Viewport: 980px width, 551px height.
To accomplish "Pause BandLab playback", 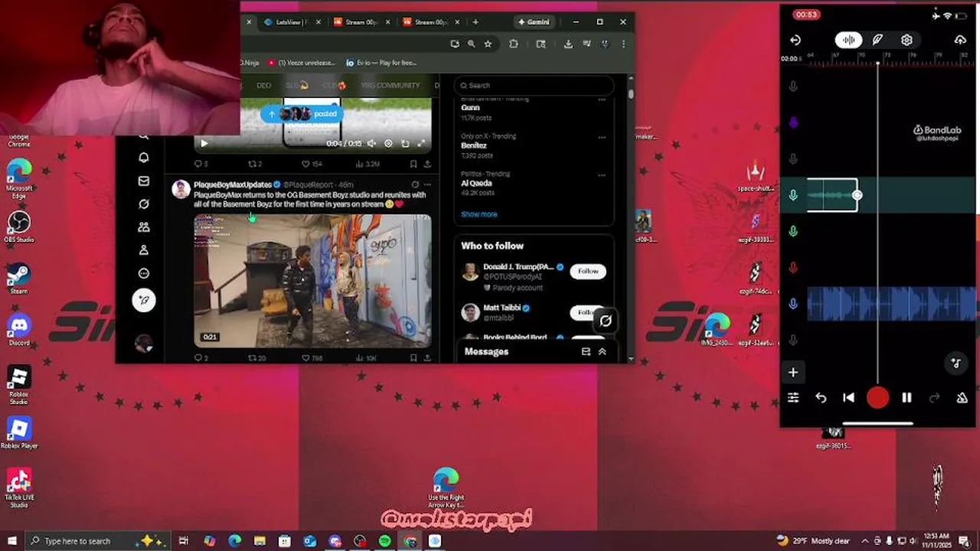I will pos(906,398).
